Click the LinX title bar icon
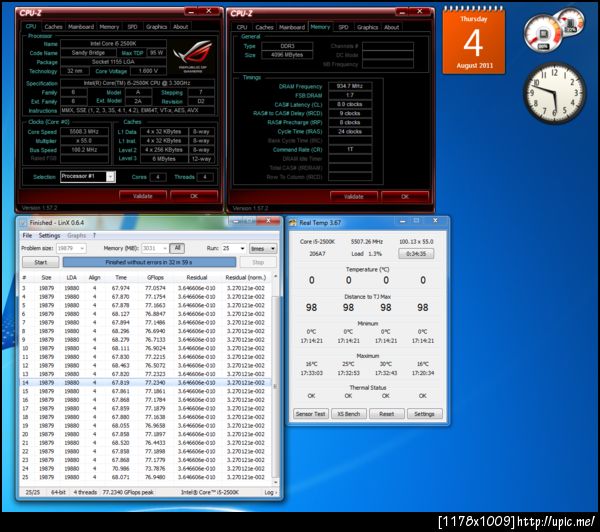 (23, 223)
